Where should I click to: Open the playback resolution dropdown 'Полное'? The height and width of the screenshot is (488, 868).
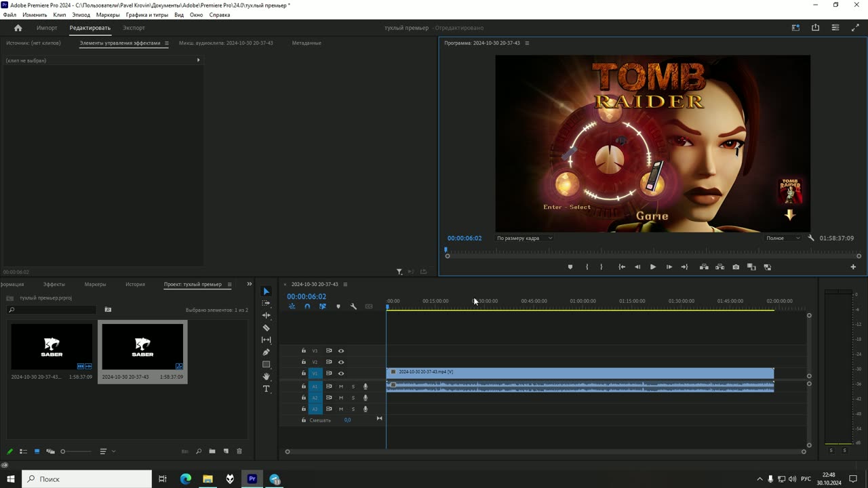tap(783, 238)
